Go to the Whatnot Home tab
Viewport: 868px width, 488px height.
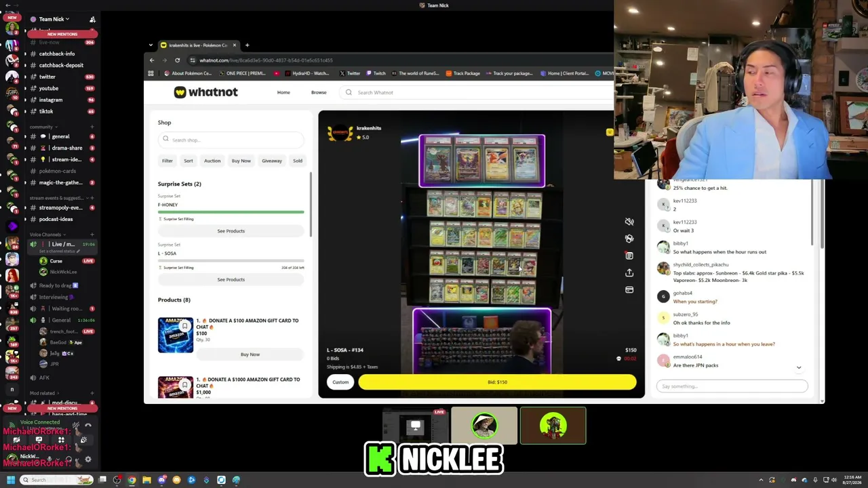(283, 92)
